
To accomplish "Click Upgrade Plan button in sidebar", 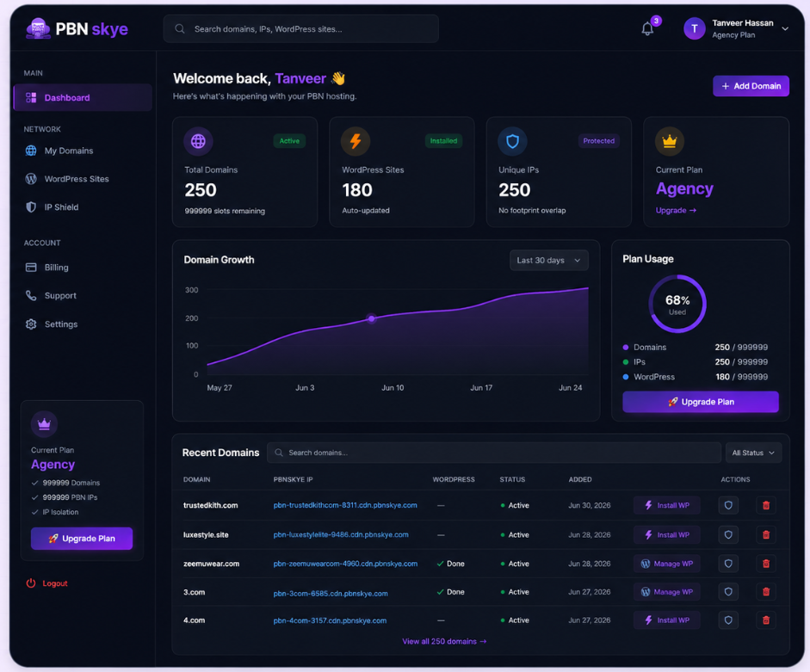I will (x=82, y=539).
